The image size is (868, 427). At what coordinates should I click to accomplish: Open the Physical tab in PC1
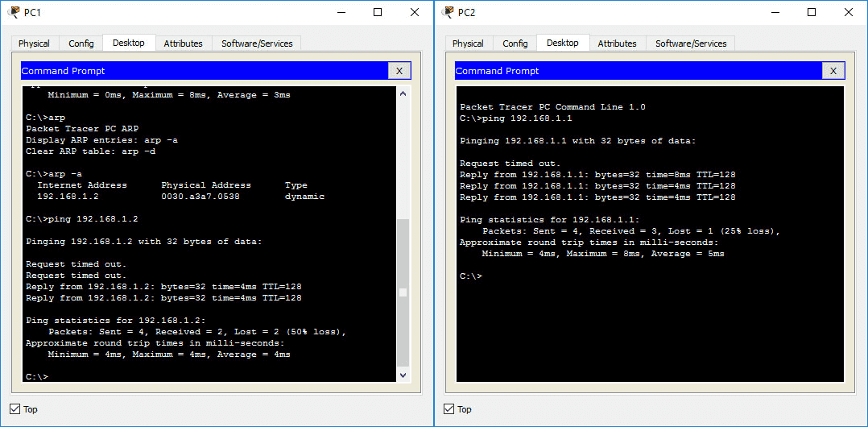(34, 44)
